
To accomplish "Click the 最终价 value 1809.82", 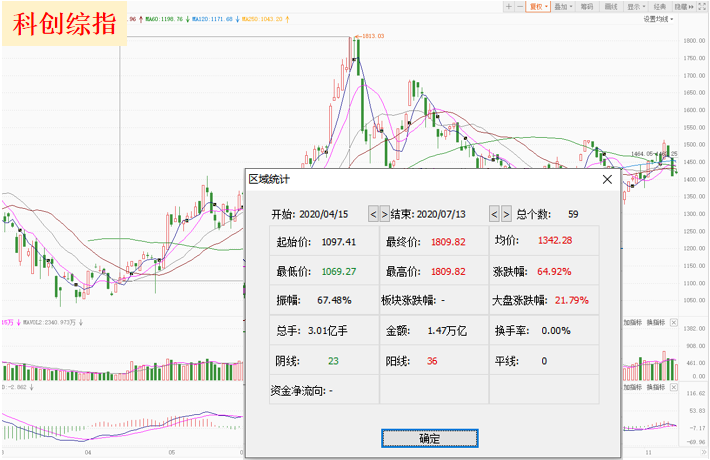I will click(x=448, y=242).
